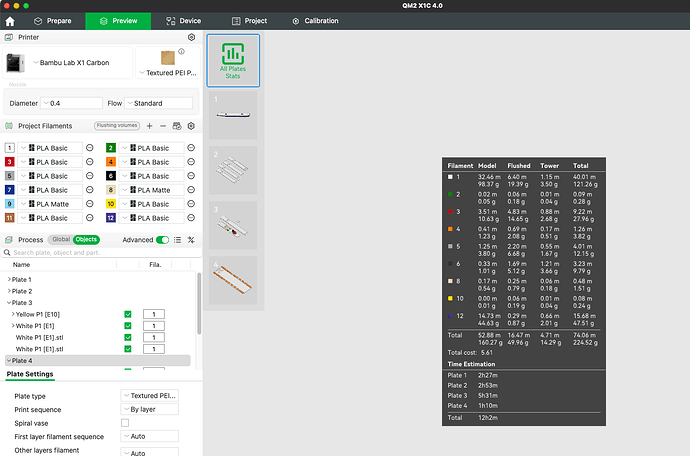This screenshot has width=690, height=456.
Task: Expand Plate 1 in object tree
Action: 9,279
